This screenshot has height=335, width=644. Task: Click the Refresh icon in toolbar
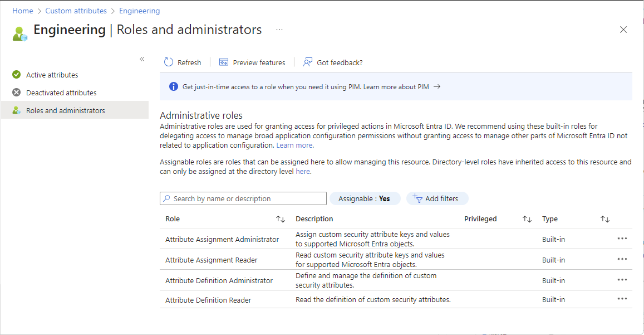pyautogui.click(x=169, y=62)
